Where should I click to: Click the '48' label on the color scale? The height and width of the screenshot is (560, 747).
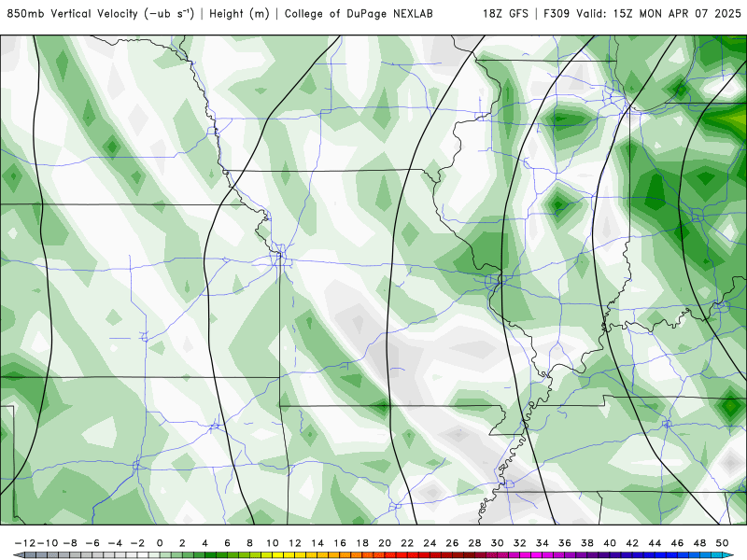[x=699, y=543]
